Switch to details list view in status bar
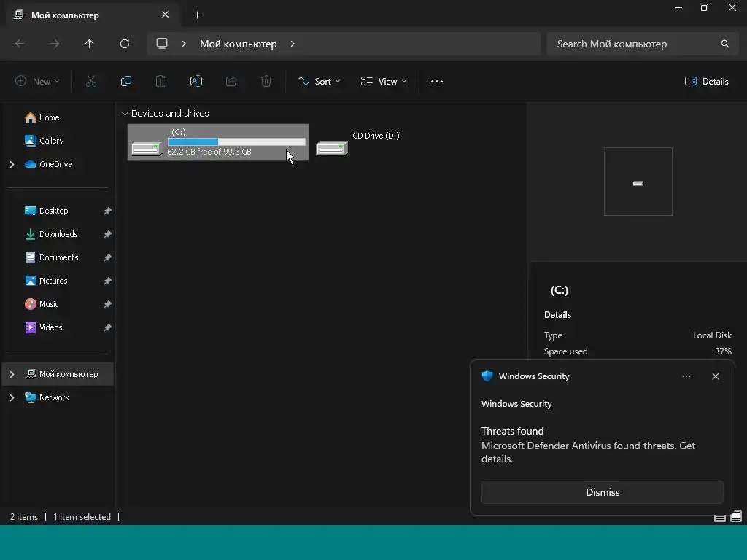The image size is (747, 560). click(720, 517)
